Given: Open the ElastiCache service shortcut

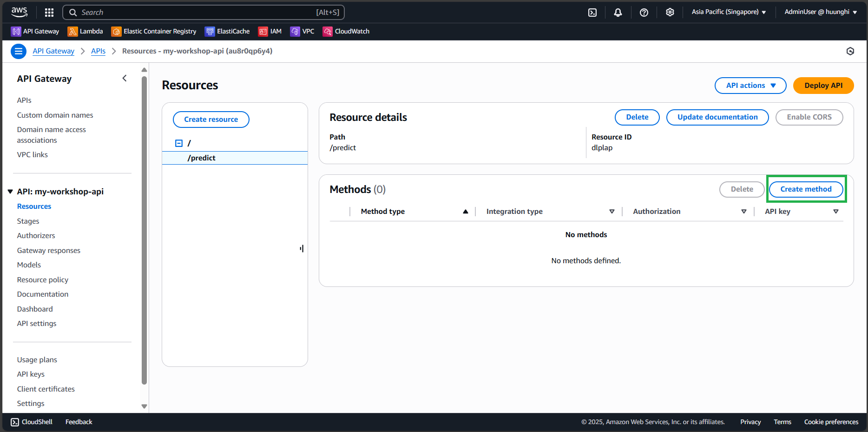Looking at the screenshot, I should pyautogui.click(x=227, y=32).
